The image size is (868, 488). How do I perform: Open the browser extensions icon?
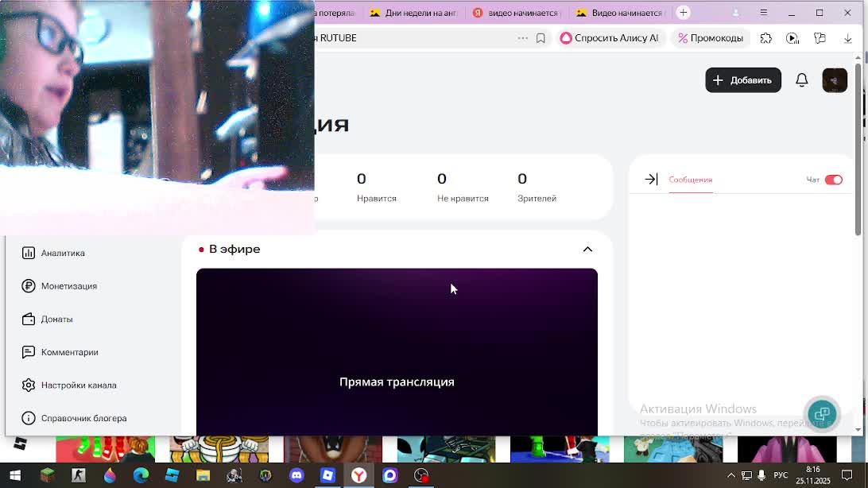[765, 38]
